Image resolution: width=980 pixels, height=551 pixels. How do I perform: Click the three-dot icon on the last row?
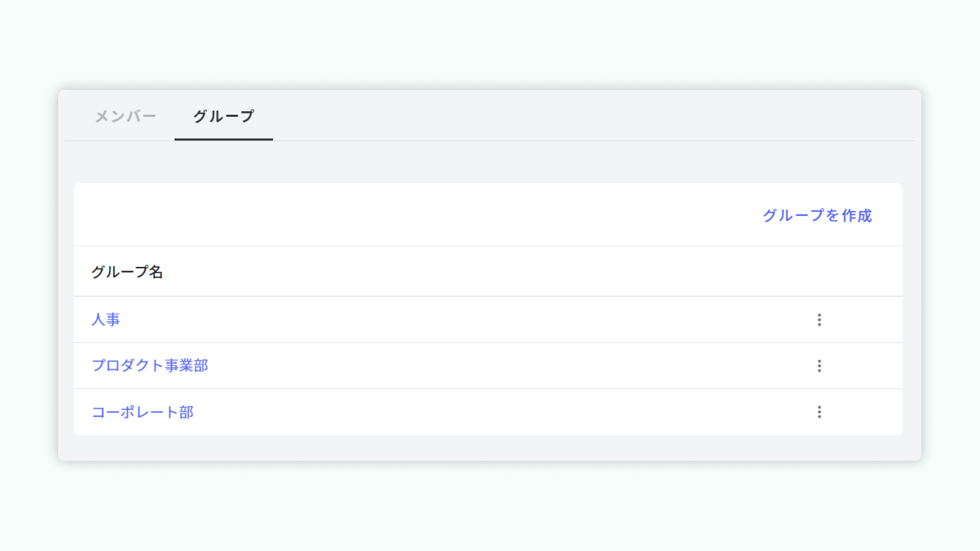[819, 412]
